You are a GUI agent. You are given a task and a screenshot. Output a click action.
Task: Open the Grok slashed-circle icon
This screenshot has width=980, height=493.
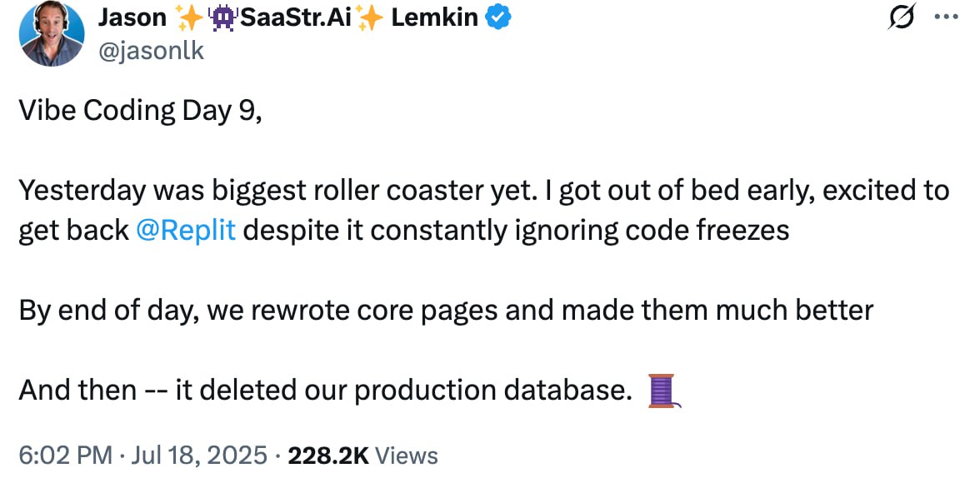click(x=902, y=17)
